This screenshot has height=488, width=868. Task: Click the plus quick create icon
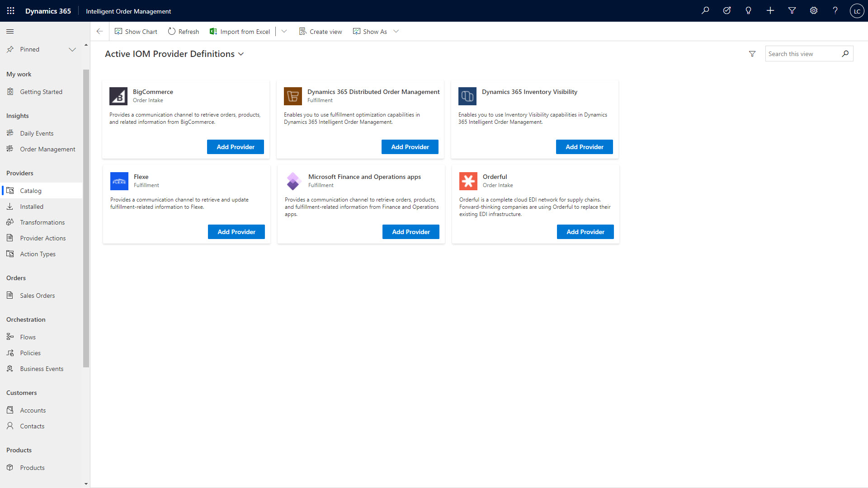tap(770, 11)
